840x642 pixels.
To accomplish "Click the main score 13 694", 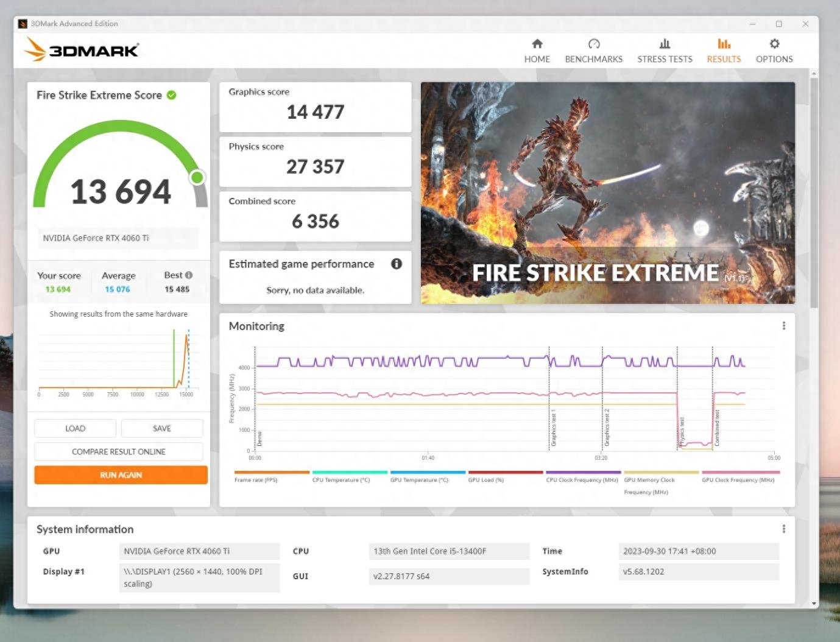I will pos(121,192).
